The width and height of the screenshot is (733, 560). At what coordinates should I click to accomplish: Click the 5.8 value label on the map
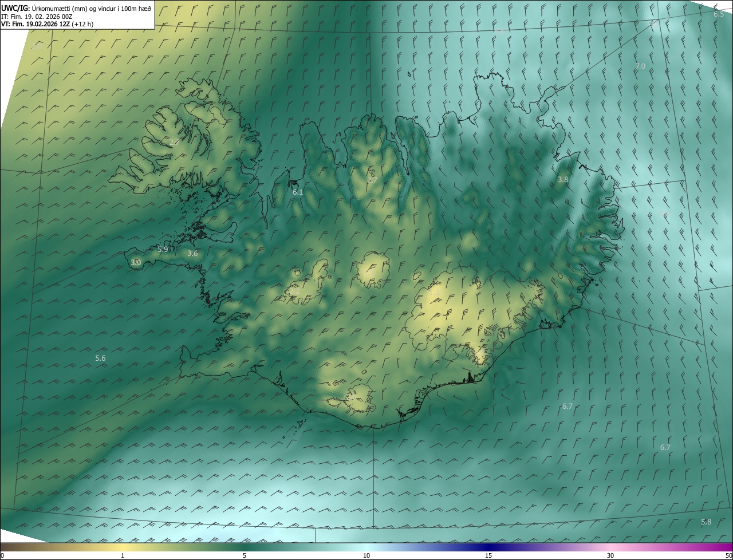(x=706, y=522)
